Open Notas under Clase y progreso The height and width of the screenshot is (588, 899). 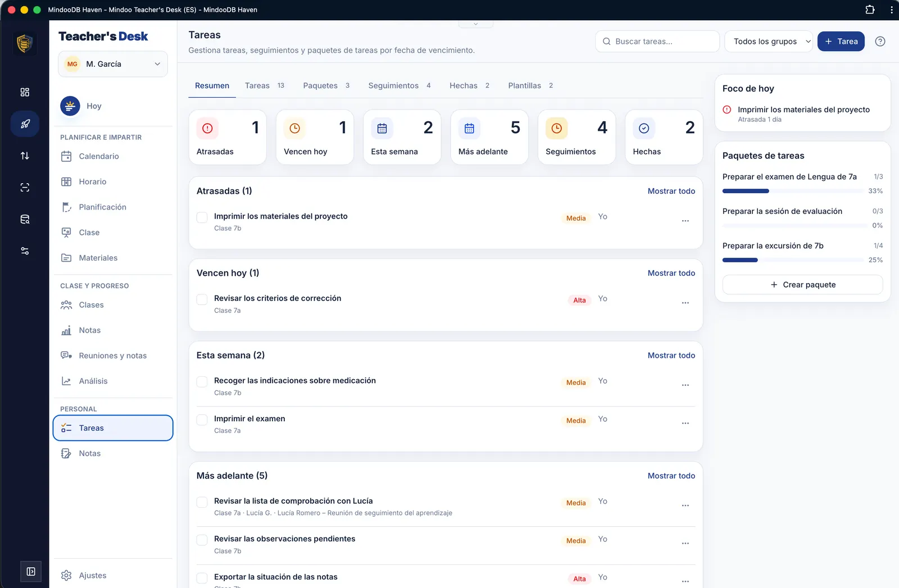[113, 330]
